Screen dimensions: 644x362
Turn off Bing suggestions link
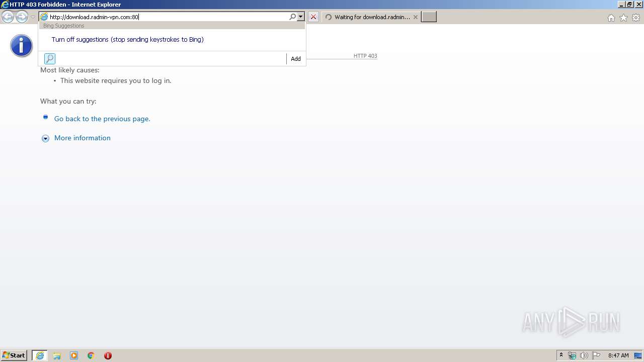tap(128, 39)
